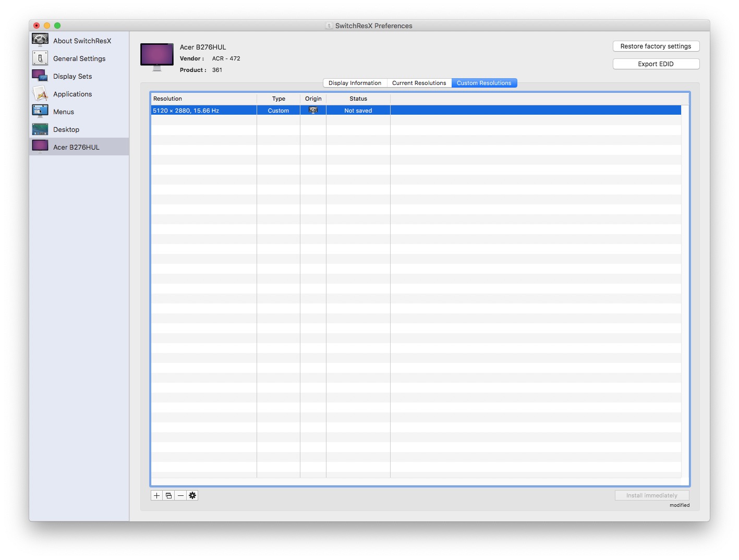The image size is (739, 560).
Task: Switch to the Display Information tab
Action: (x=355, y=83)
